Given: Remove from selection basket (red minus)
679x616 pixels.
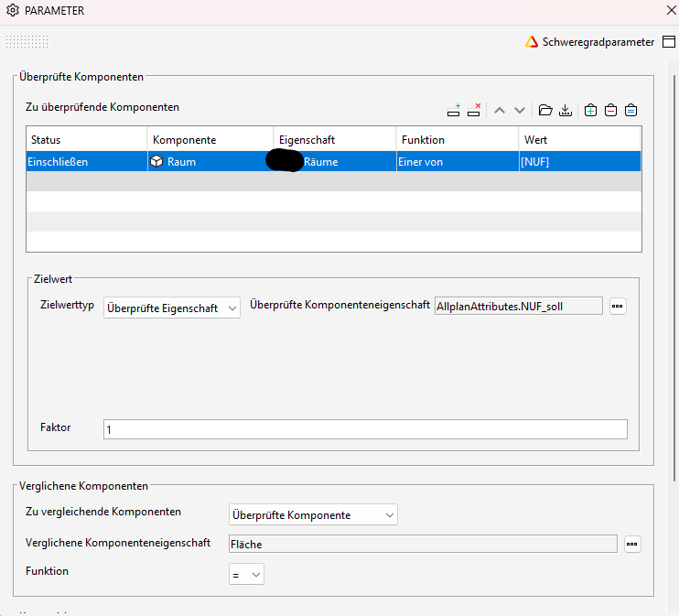Looking at the screenshot, I should tap(611, 111).
